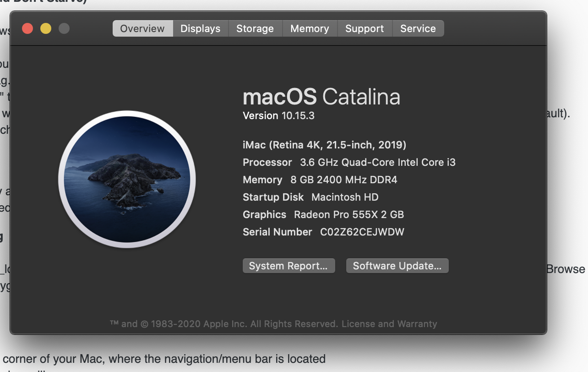The image size is (588, 372).
Task: Select the Overview tab
Action: 142,28
